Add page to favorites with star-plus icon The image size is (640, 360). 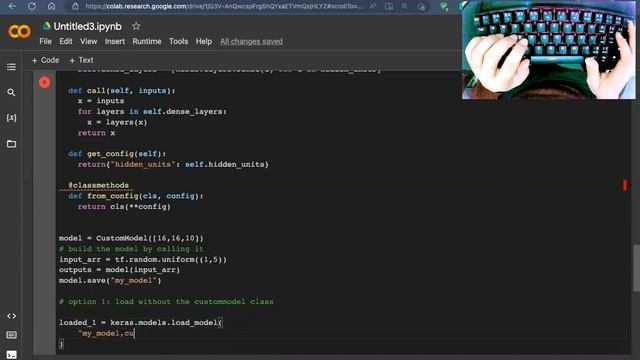pyautogui.click(x=421, y=6)
